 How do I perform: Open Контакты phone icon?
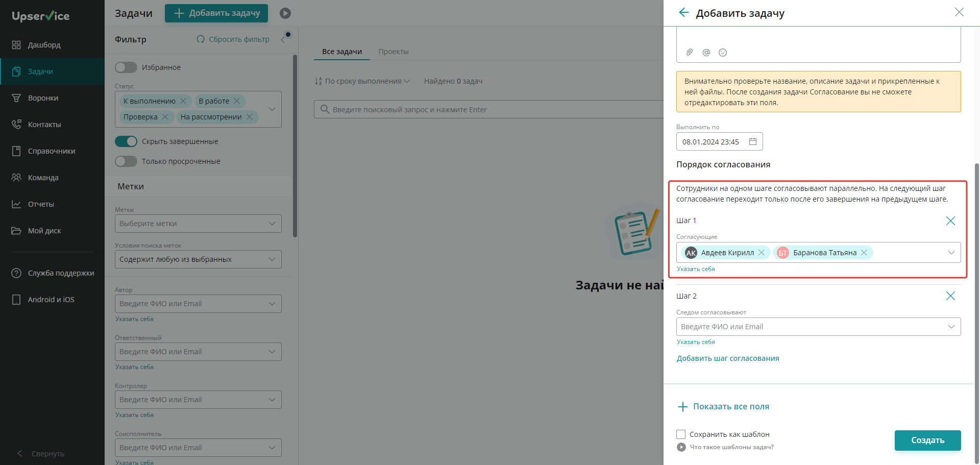[x=16, y=125]
